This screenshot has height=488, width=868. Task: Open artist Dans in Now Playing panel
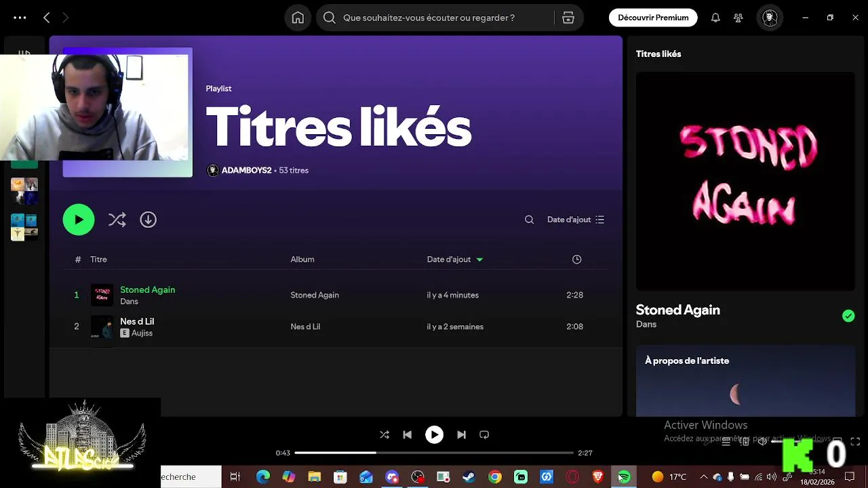tap(646, 325)
